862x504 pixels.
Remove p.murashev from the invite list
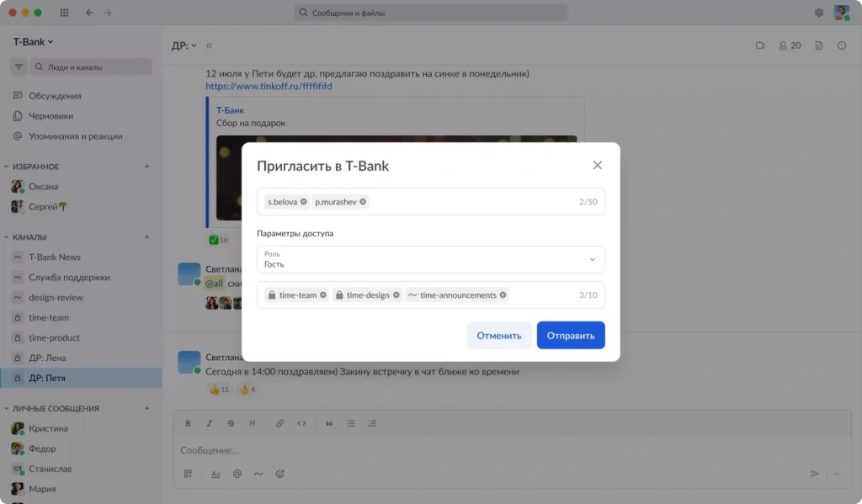tap(363, 202)
